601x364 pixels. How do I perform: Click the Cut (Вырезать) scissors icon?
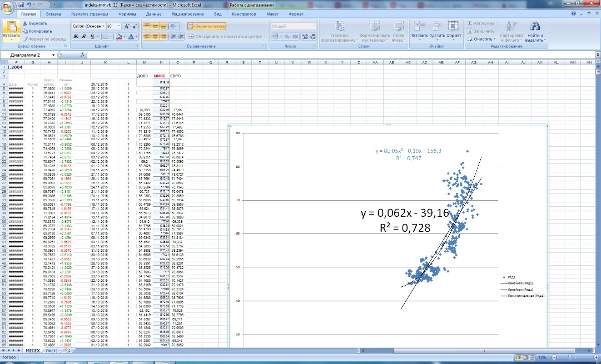[x=25, y=23]
